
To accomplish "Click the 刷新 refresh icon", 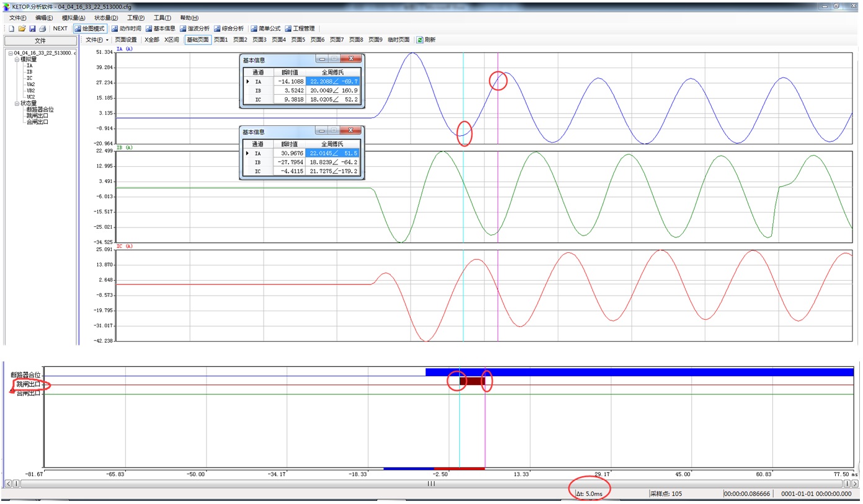I will click(x=420, y=40).
